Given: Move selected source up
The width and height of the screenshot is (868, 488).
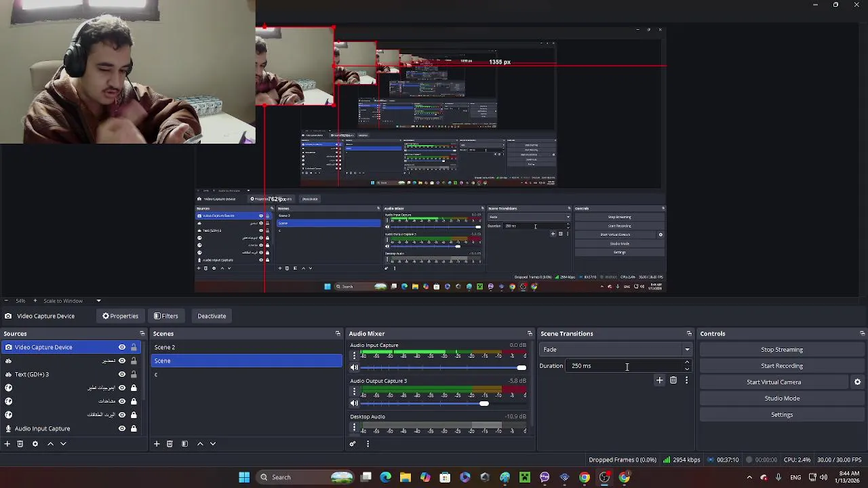Looking at the screenshot, I should (50, 444).
